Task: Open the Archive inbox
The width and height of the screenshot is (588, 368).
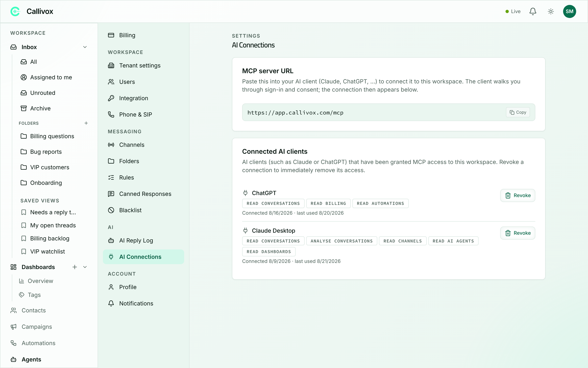Action: point(54,108)
